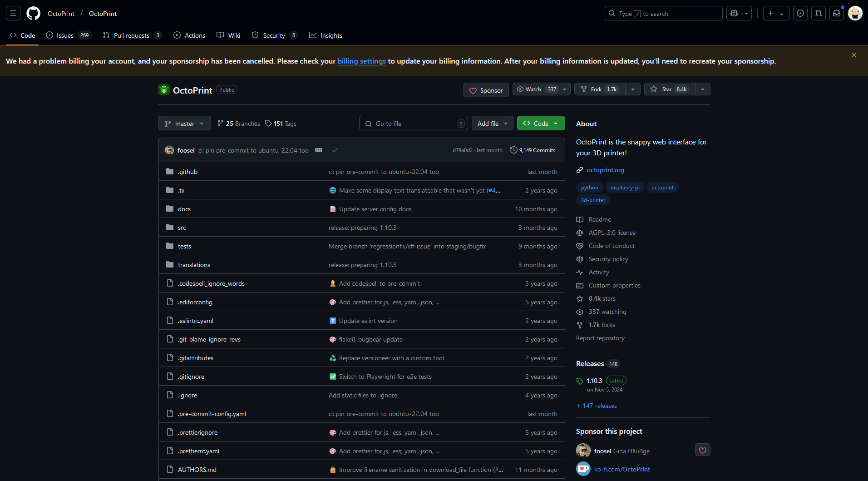Switch to the Code tab
The width and height of the screenshot is (868, 481).
(22, 35)
